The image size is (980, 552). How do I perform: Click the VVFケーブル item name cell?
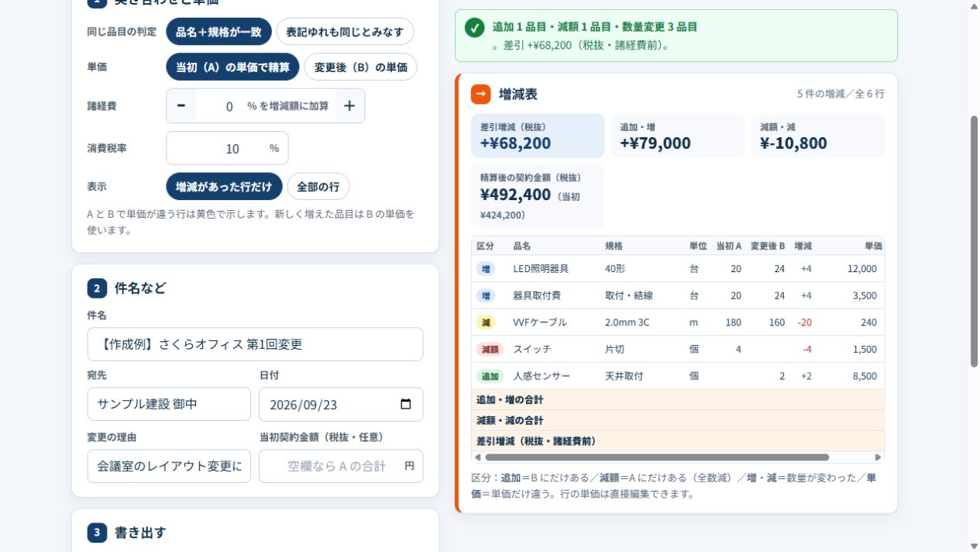540,323
